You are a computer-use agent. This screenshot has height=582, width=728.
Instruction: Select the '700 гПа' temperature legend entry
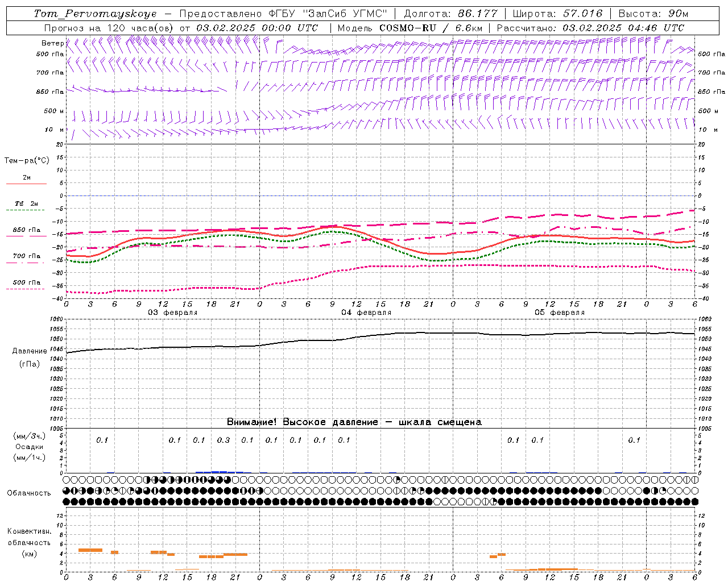tap(27, 256)
